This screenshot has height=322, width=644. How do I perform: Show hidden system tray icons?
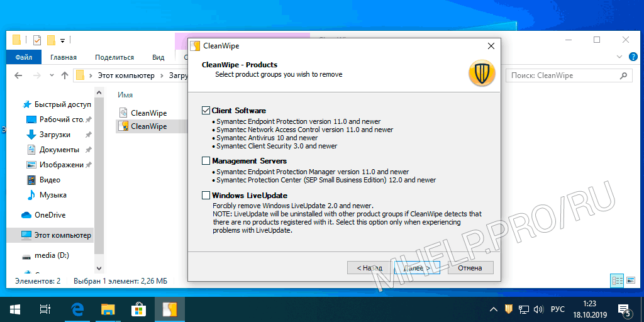[494, 309]
